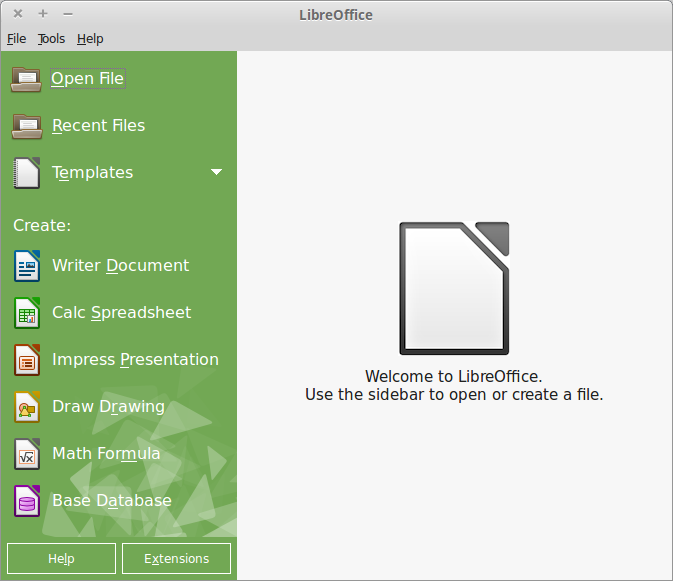
Task: Open the File menu
Action: click(16, 39)
